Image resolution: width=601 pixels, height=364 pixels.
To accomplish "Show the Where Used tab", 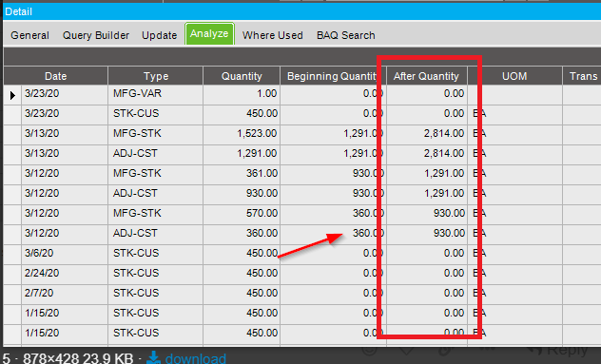I will (x=273, y=35).
